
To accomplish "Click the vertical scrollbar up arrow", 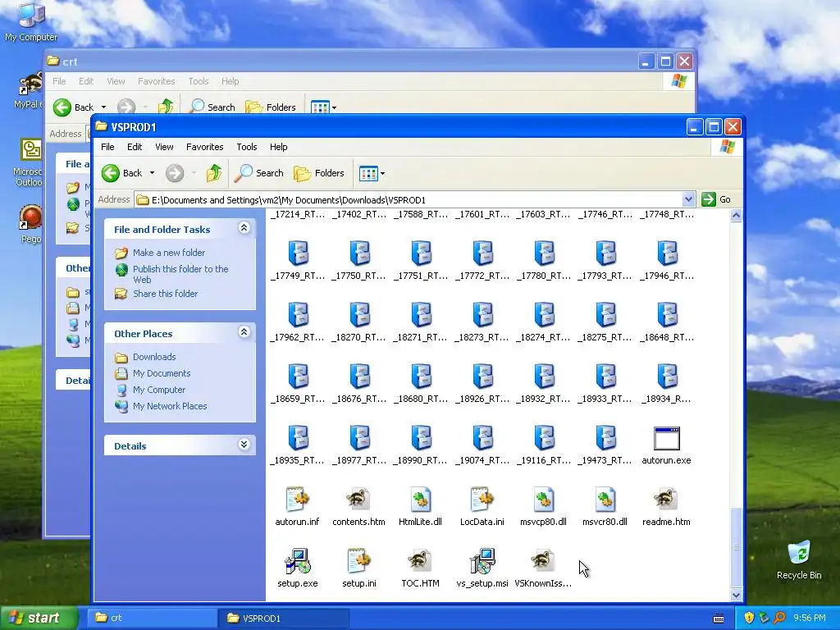I will [736, 216].
